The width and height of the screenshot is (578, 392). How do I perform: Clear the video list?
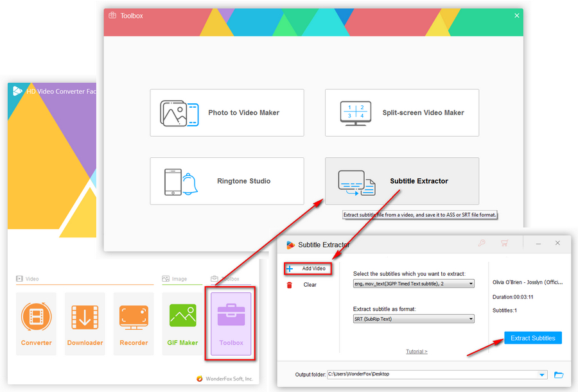310,284
